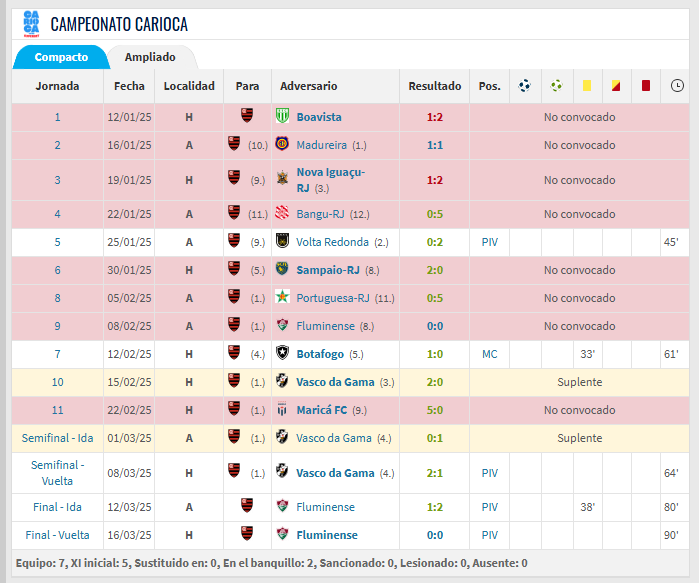Screen dimensions: 699x583
Task: Open the Portuguesa-RJ team link
Action: point(333,298)
